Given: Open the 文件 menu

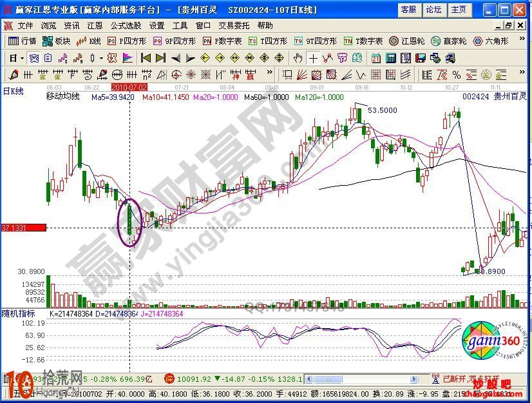Looking at the screenshot, I should (x=26, y=26).
